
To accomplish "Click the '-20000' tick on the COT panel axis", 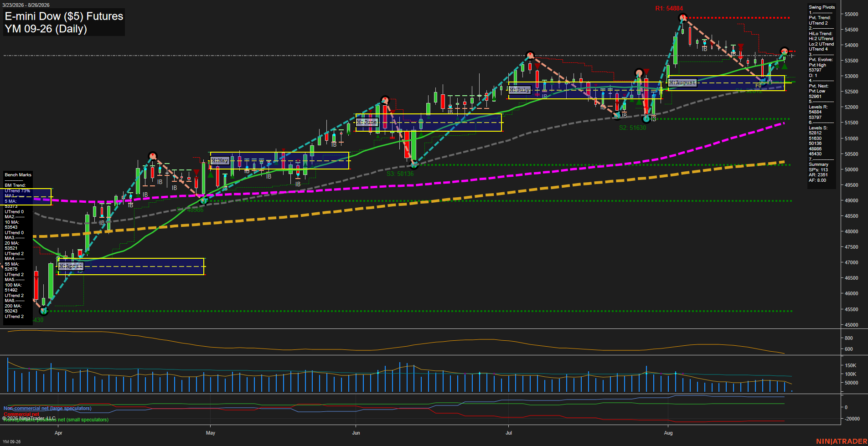I will (x=852, y=419).
